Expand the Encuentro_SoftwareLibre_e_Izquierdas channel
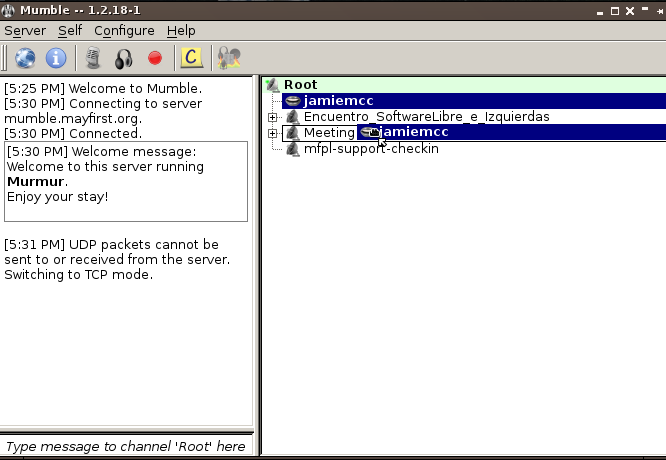Viewport: 666px width, 460px height. point(273,117)
